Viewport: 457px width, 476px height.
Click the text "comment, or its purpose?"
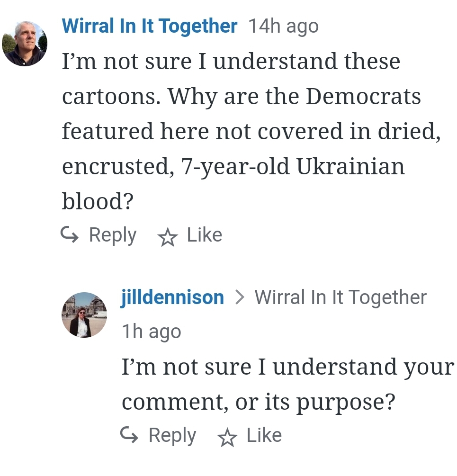(258, 402)
